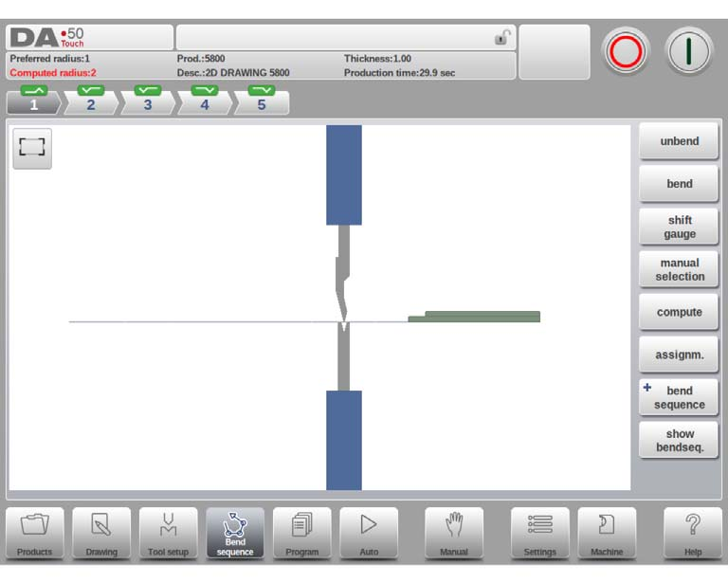Toggle the red stop button
This screenshot has height=583, width=728.
pos(626,51)
